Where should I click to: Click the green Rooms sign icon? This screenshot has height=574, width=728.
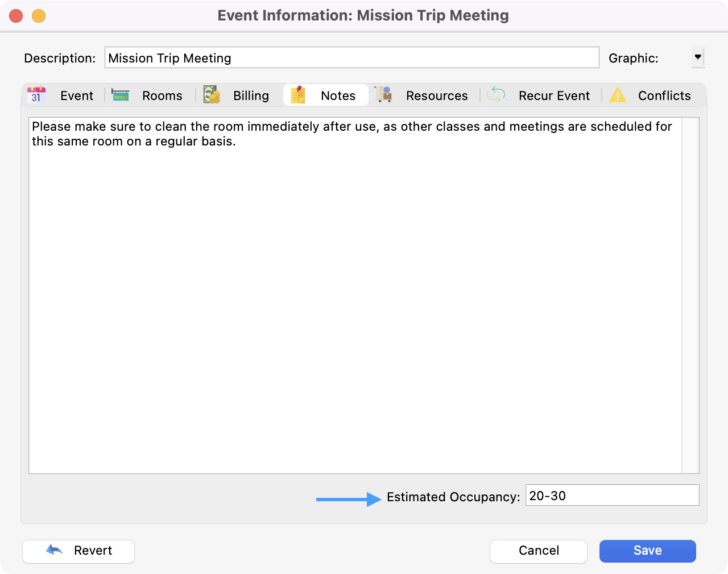pos(121,95)
